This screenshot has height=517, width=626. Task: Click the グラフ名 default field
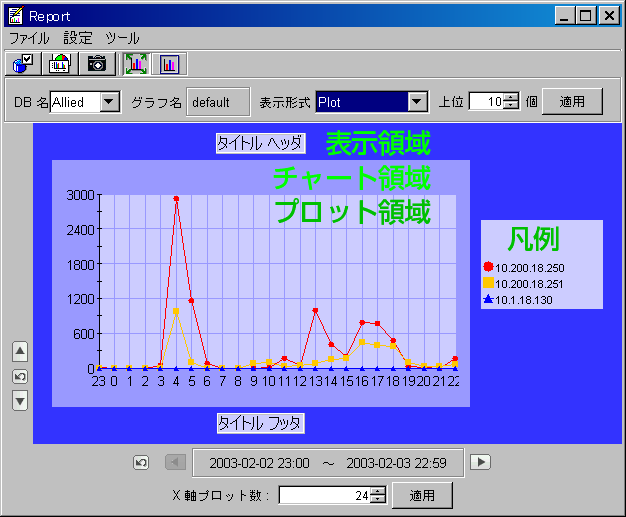click(218, 102)
